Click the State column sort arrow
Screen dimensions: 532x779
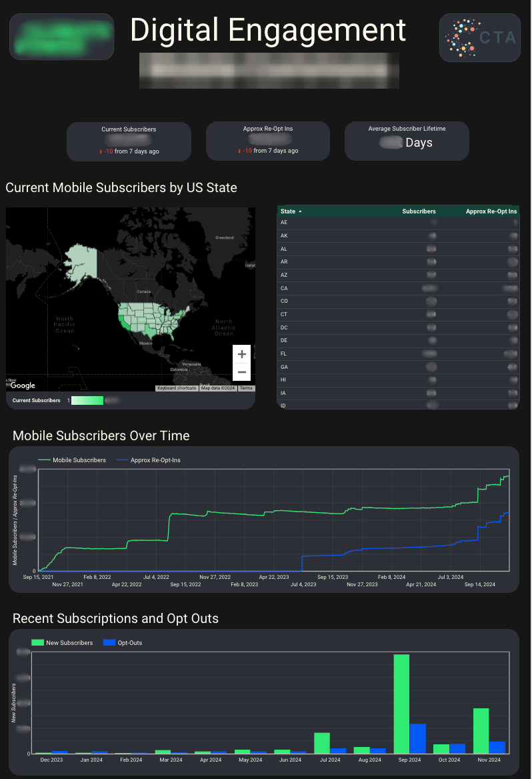pos(300,211)
